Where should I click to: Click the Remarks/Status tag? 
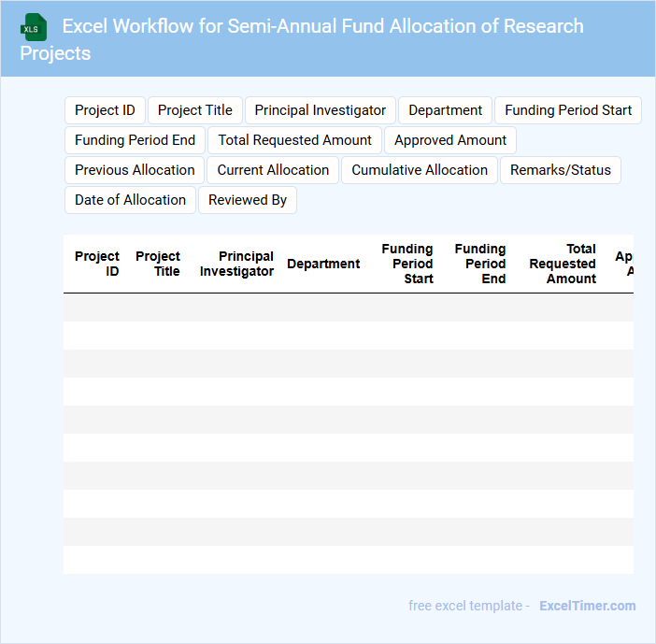tap(560, 170)
